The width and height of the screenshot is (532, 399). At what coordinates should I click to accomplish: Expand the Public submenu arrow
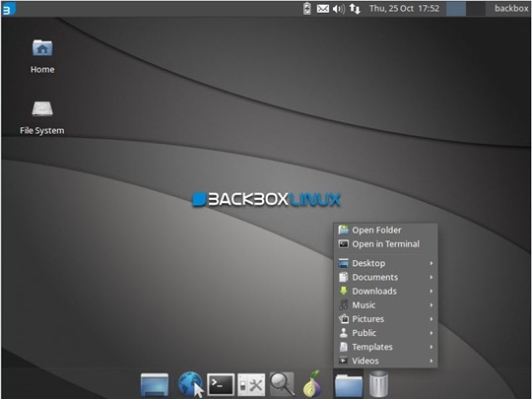click(432, 333)
